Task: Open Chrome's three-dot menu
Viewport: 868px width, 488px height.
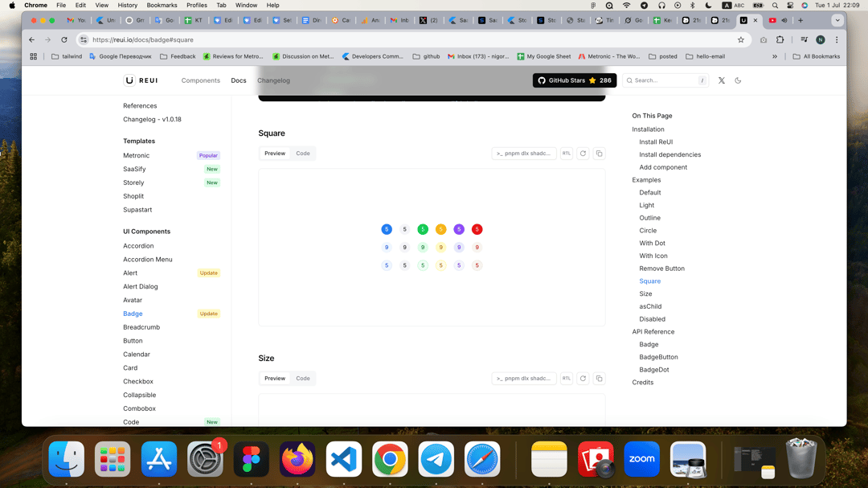Action: (x=837, y=40)
